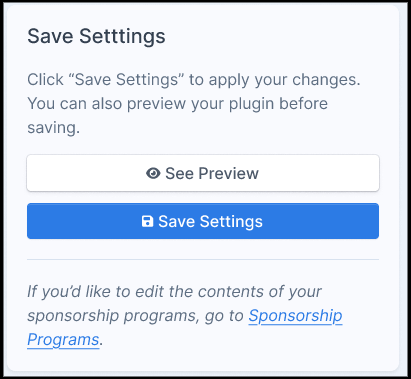This screenshot has width=411, height=379.
Task: Click the word saving in the description
Action: [52, 128]
